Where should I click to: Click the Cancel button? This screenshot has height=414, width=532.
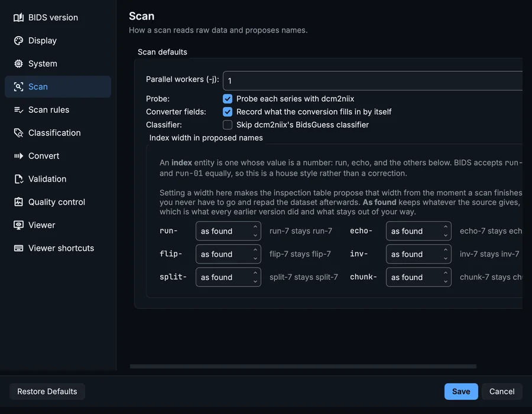tap(502, 392)
